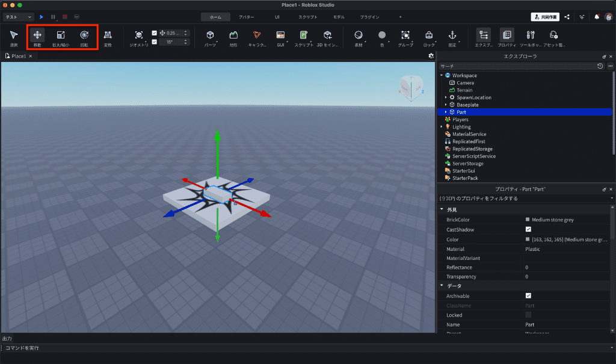616x364 pixels.
Task: Open the テスト mode dropdown
Action: coord(18,17)
